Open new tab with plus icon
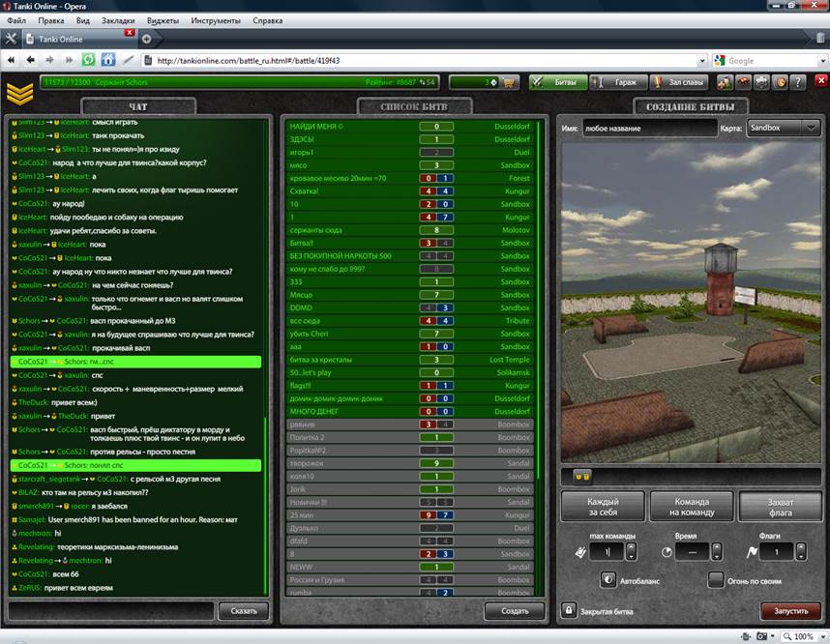The width and height of the screenshot is (830, 644). point(147,39)
